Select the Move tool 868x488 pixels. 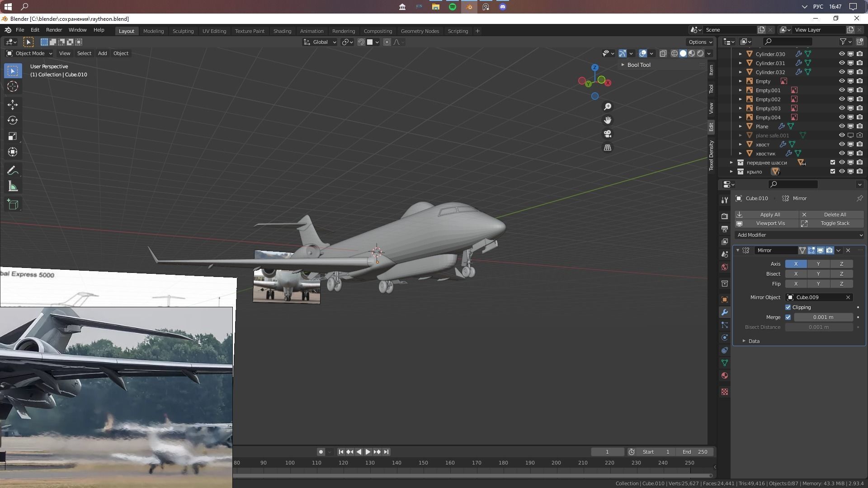[13, 105]
